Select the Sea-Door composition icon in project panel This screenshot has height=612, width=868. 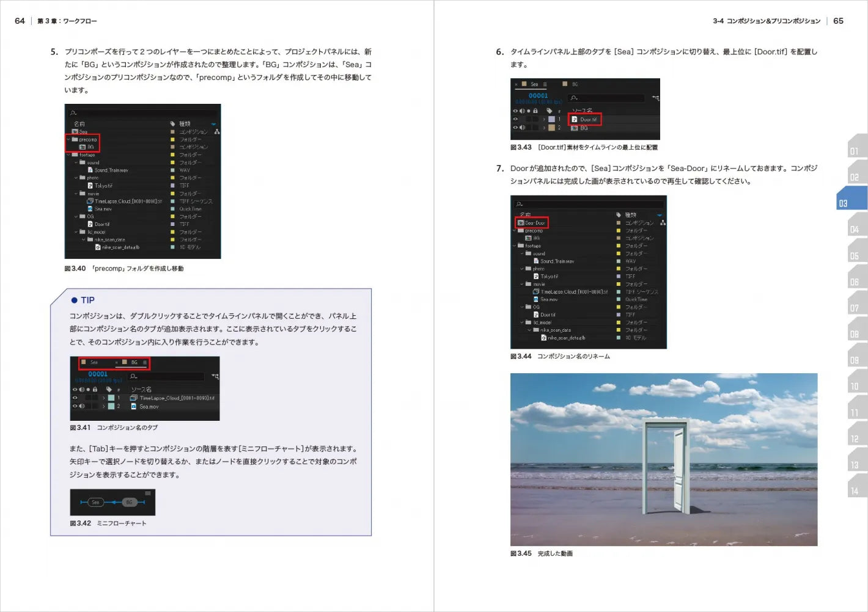point(521,223)
